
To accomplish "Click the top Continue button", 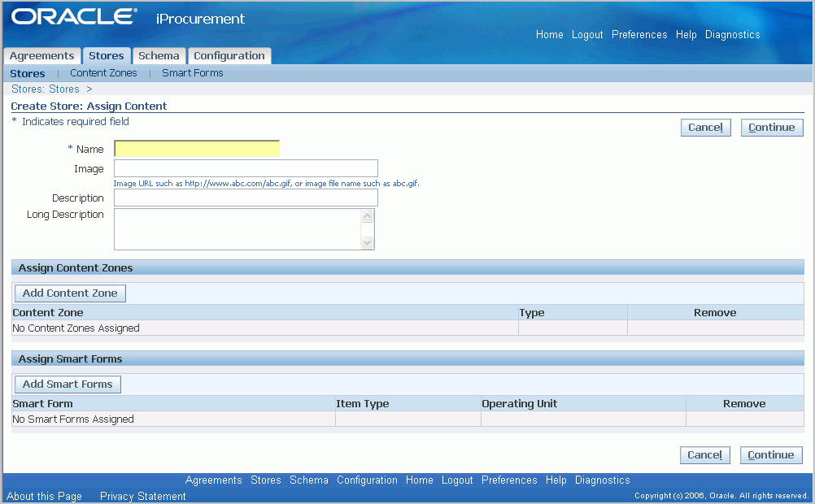I will click(772, 128).
